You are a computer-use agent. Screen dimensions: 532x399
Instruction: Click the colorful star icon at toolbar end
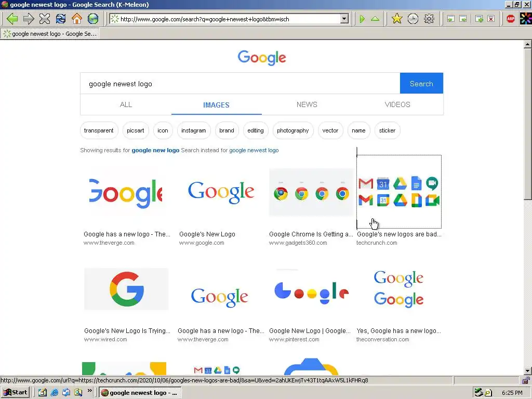tap(526, 19)
